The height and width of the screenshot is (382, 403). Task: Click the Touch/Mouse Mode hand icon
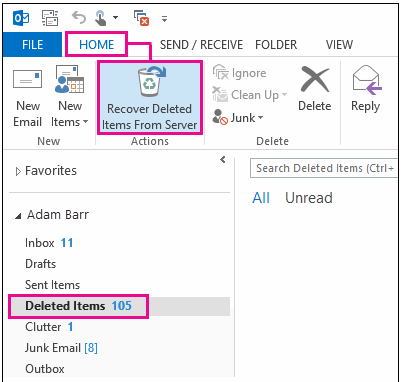click(101, 18)
